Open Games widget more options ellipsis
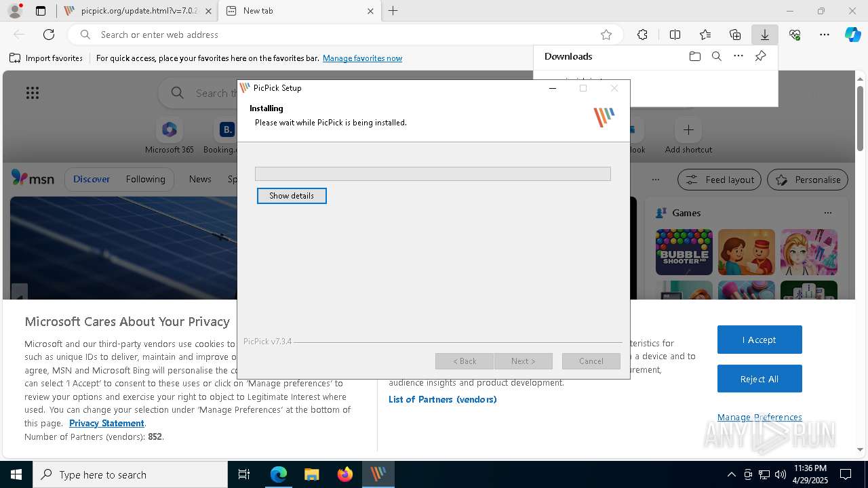This screenshot has height=488, width=868. pos(827,213)
